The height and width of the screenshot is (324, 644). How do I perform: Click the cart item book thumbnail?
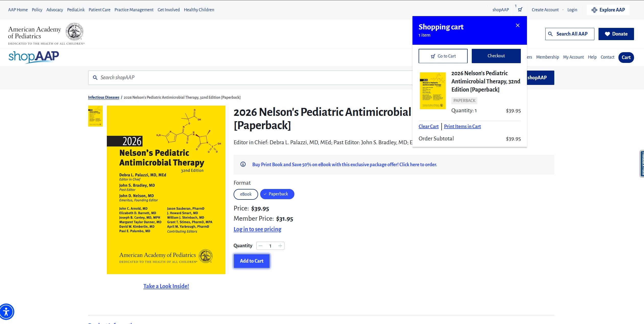(433, 91)
